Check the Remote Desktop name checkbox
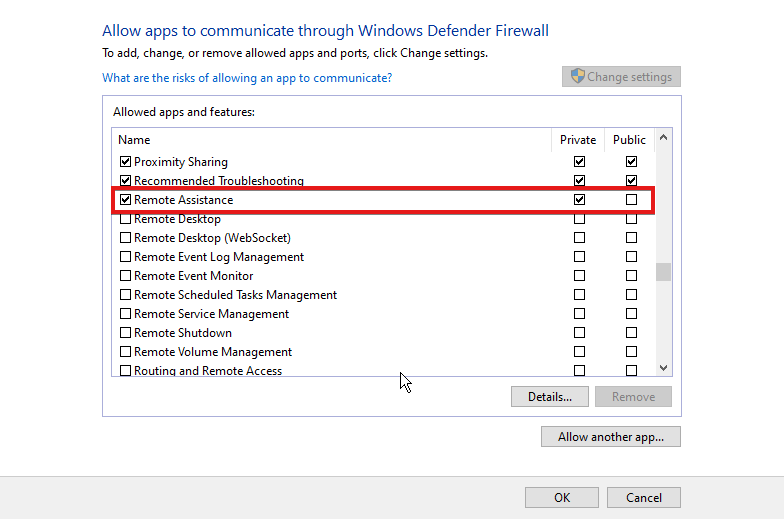 click(126, 219)
